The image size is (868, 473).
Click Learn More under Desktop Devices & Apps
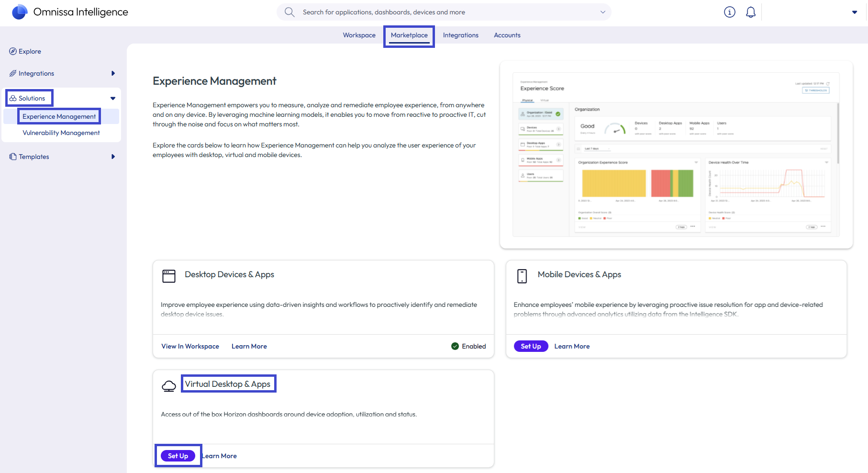(249, 346)
